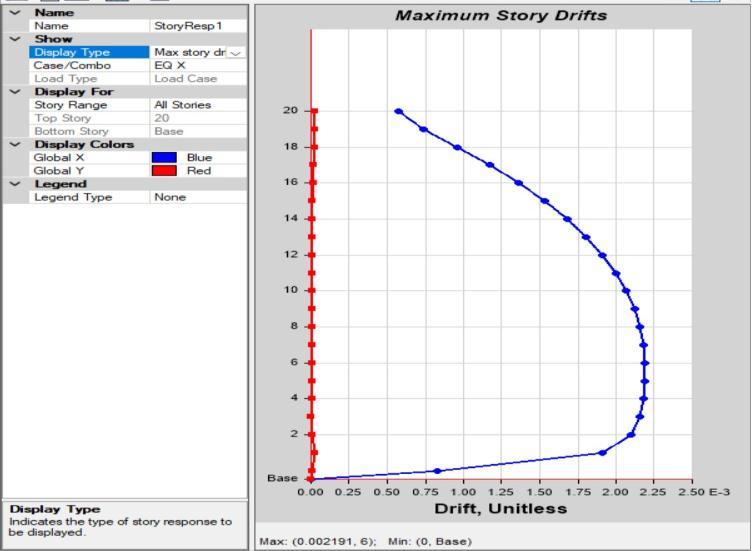
Task: Click the Maximum Story Drifts chart title
Action: pyautogui.click(x=501, y=15)
